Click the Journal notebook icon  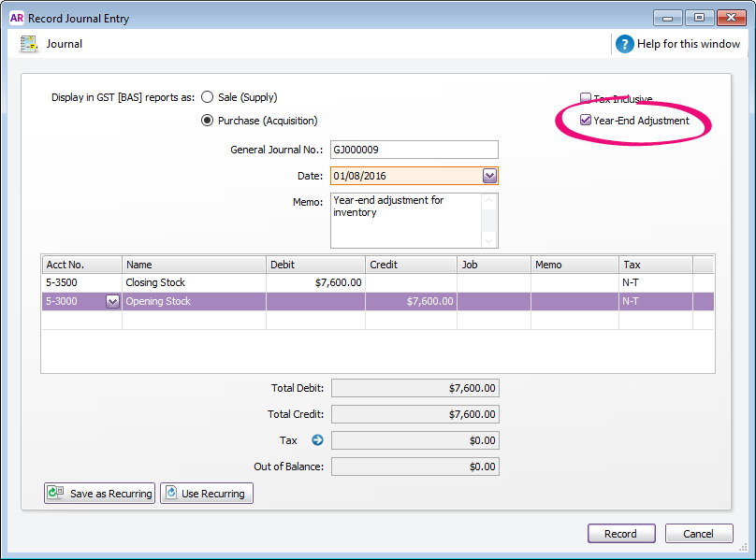coord(28,44)
